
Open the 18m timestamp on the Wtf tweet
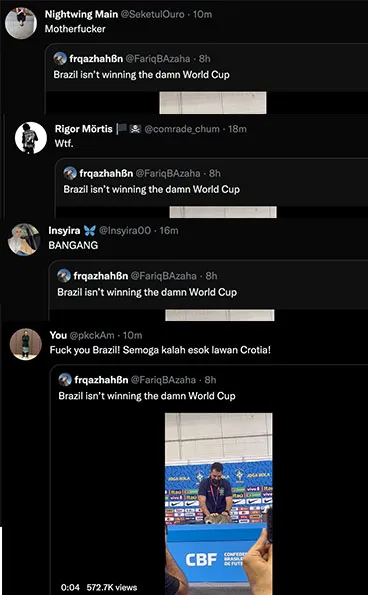237,129
